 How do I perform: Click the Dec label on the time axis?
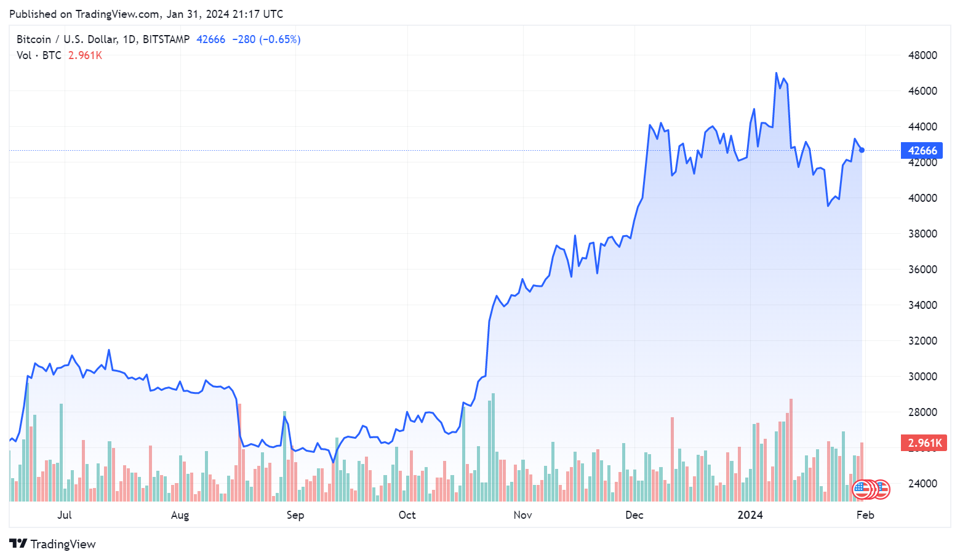click(634, 515)
